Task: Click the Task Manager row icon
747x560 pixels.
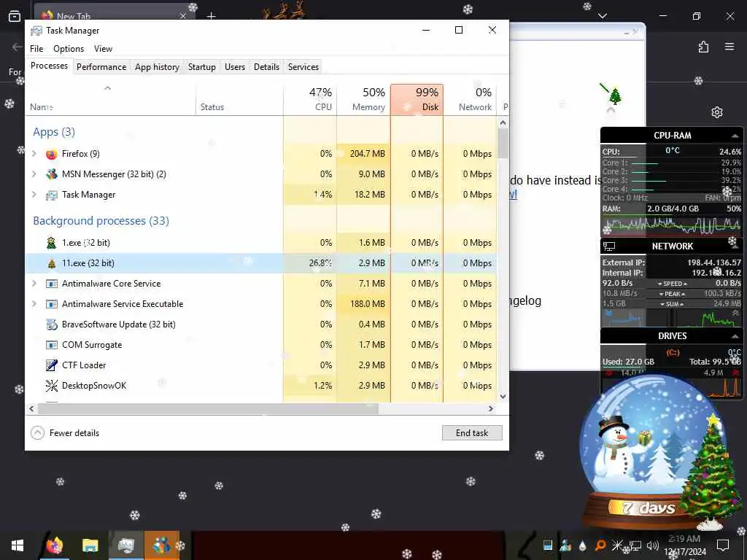Action: click(x=52, y=195)
